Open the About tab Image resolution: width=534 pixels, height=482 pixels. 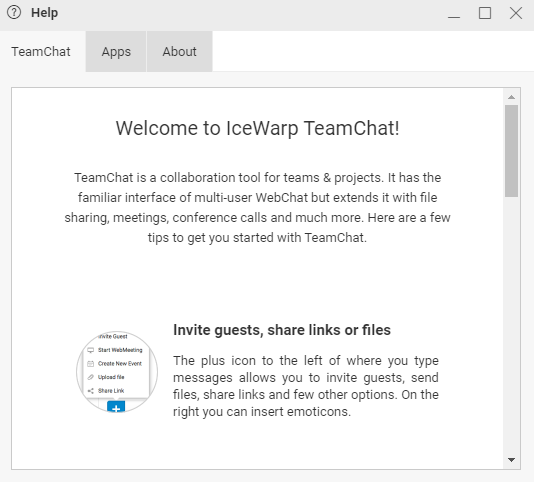click(179, 51)
